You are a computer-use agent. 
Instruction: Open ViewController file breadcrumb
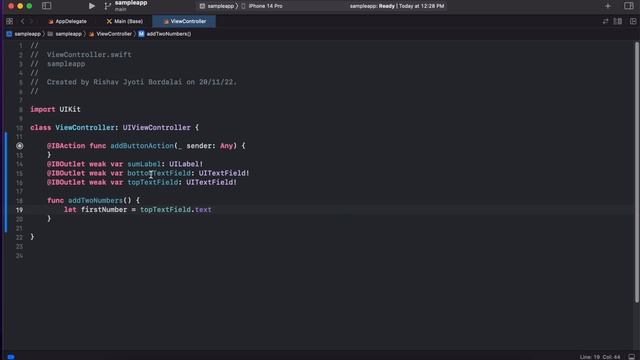pyautogui.click(x=111, y=34)
